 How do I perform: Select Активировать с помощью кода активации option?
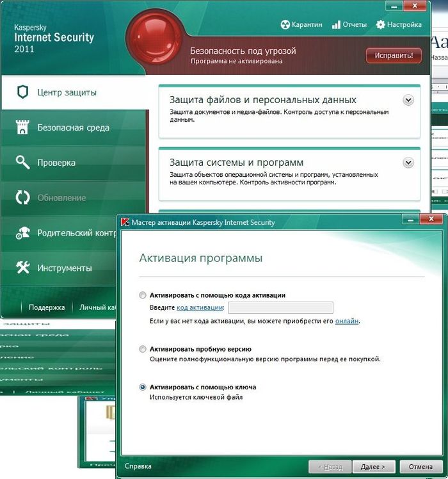point(142,295)
